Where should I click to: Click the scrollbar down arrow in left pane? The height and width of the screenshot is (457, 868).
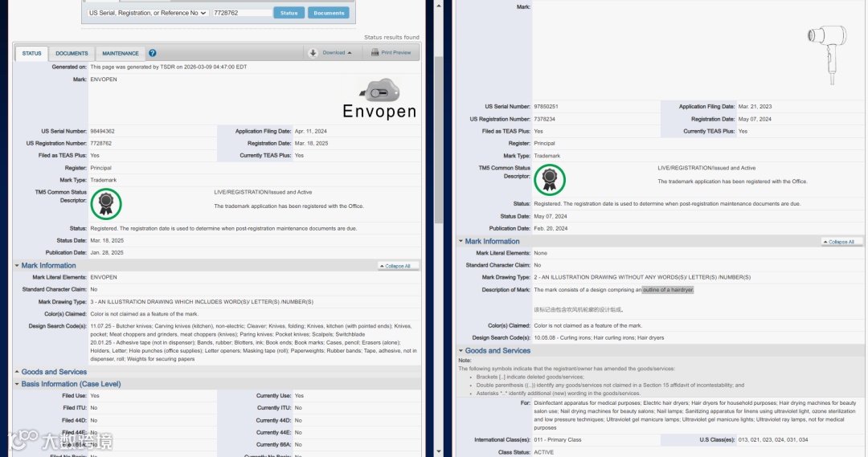pos(439,451)
